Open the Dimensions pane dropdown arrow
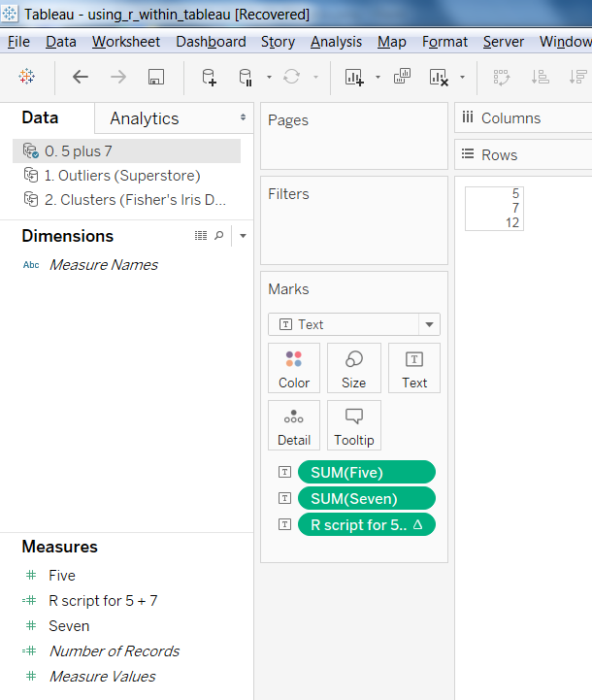 [x=244, y=236]
